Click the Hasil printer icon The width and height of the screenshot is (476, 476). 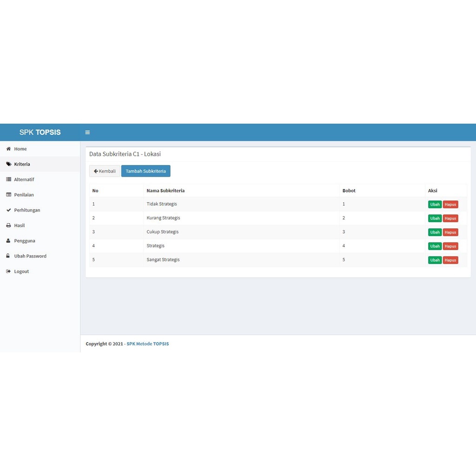8,225
